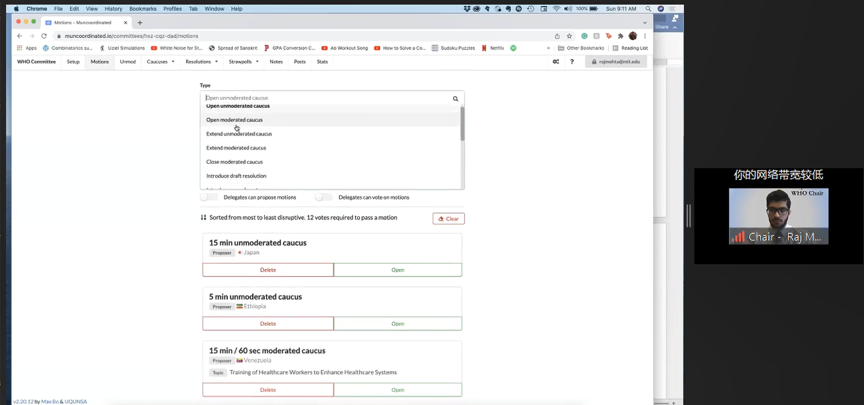Select Open moderated caucus option
864x405 pixels.
[330, 120]
